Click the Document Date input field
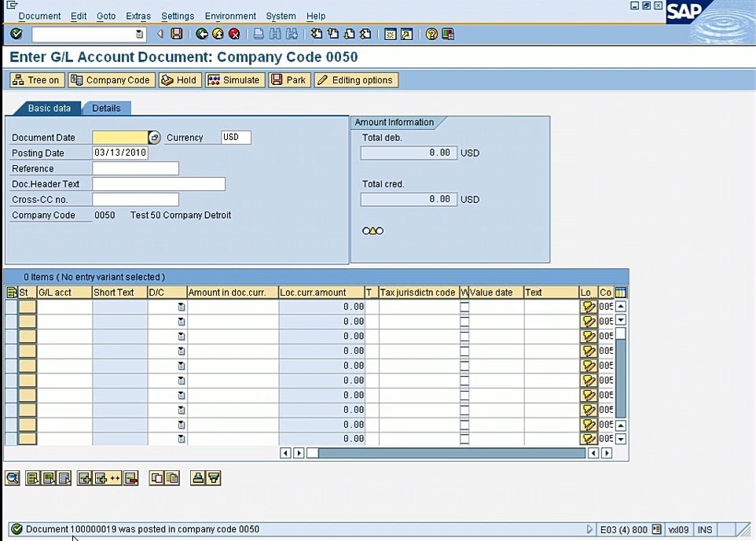756x541 pixels. pos(120,138)
